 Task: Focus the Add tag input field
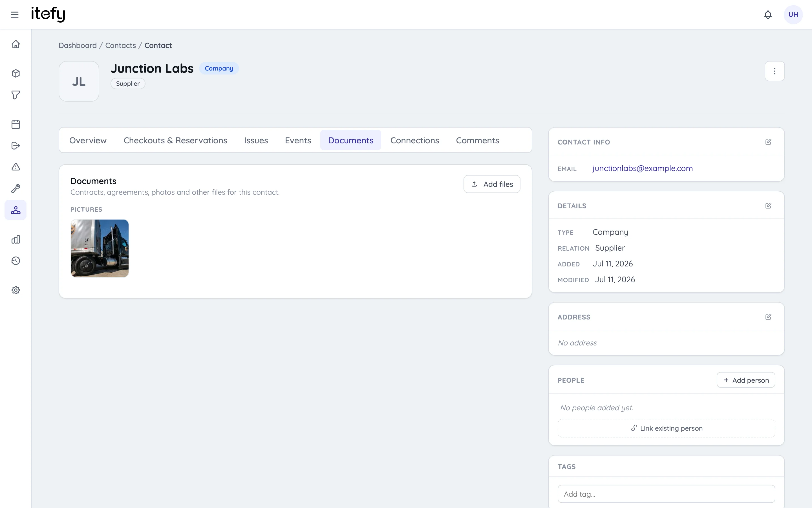666,494
